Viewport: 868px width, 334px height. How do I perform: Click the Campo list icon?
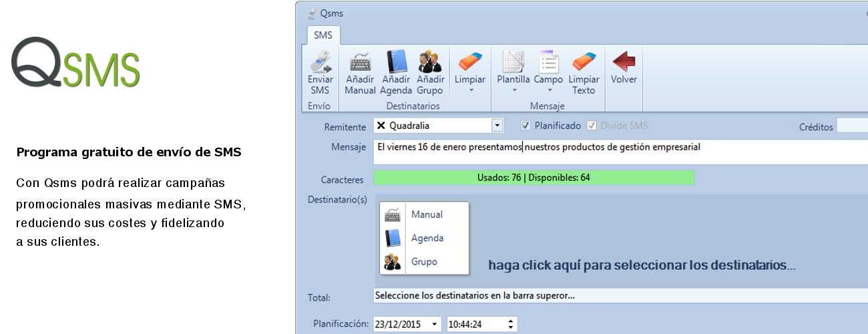click(x=548, y=61)
